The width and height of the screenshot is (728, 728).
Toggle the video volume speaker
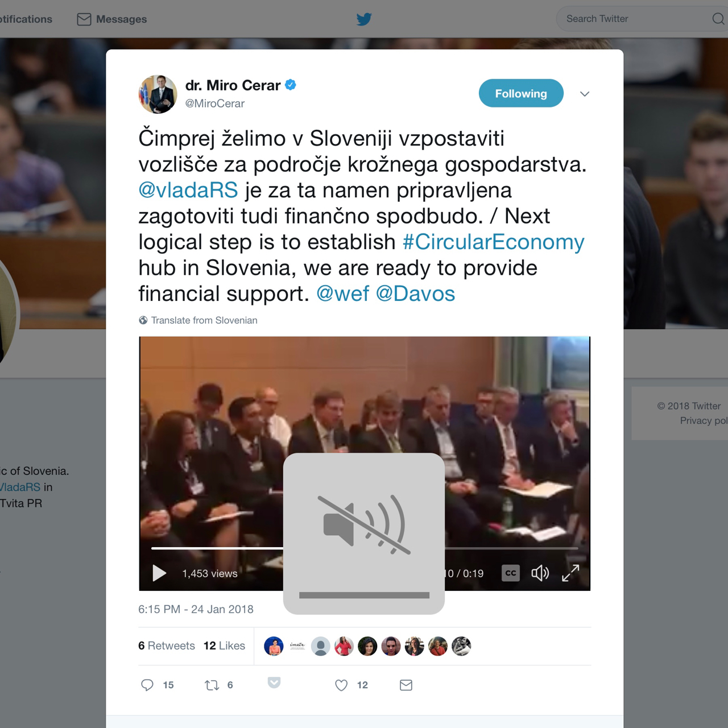tap(540, 573)
